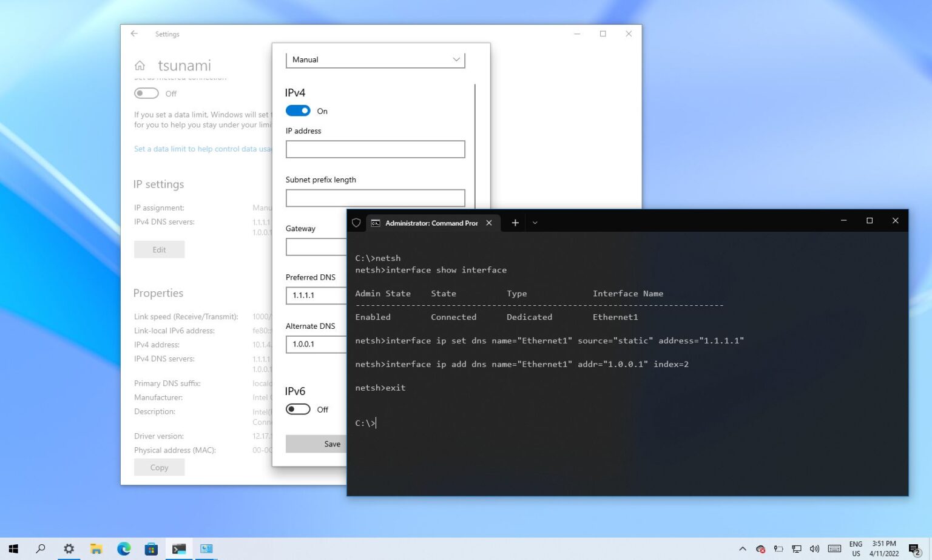Click the shield icon in the Terminal title bar
This screenshot has width=932, height=560.
coord(356,223)
